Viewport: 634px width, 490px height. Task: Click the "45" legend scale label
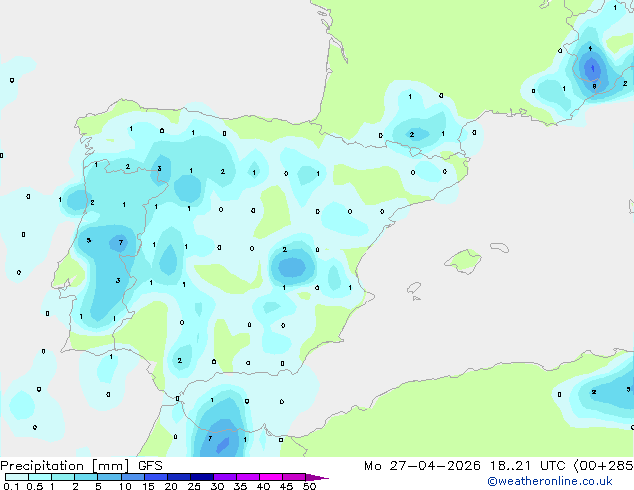coord(286,486)
